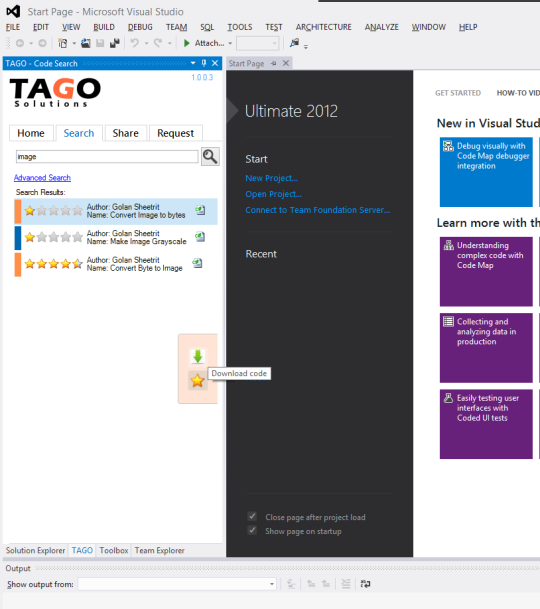Click the TAGO search text field

click(107, 157)
